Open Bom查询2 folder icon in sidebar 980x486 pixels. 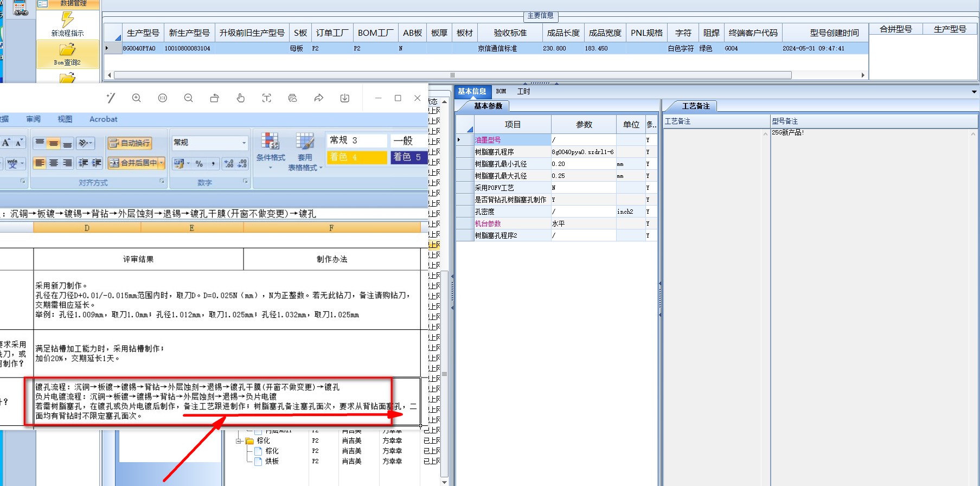click(x=67, y=50)
